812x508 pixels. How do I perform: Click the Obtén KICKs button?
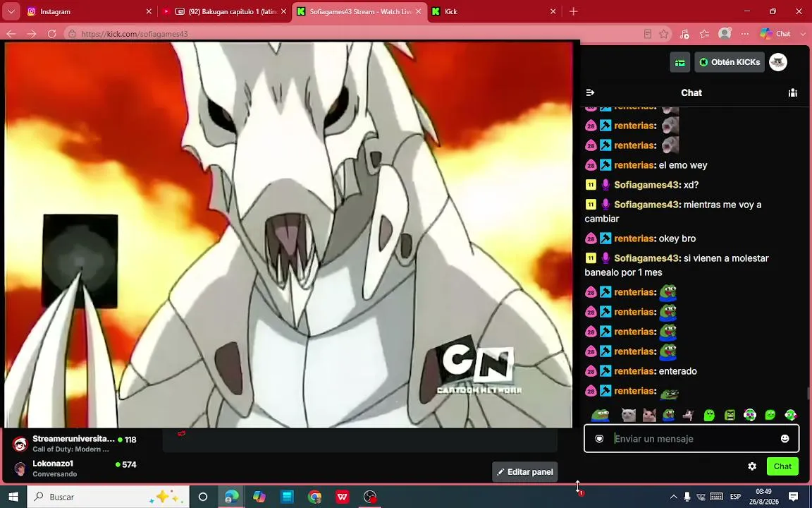point(729,62)
